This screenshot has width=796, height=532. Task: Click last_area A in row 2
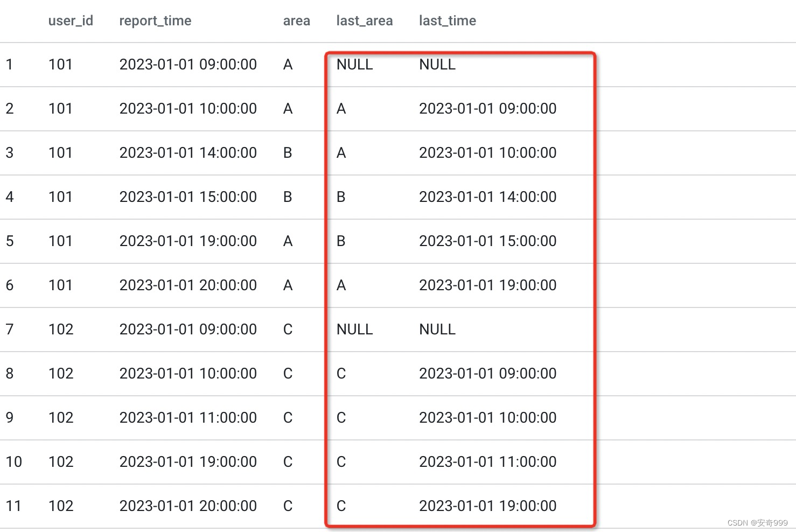pyautogui.click(x=341, y=109)
